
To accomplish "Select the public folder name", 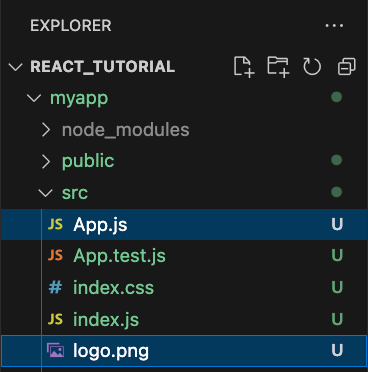I will pos(88,162).
